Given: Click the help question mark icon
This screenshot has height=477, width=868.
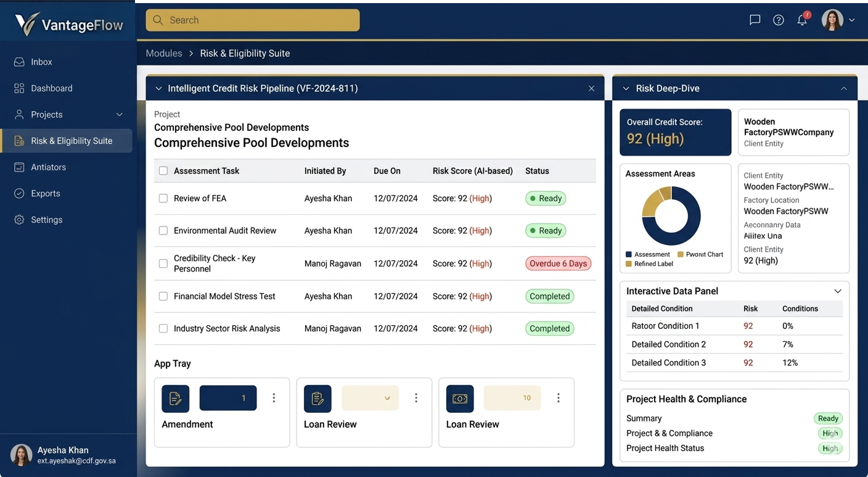Looking at the screenshot, I should click(779, 20).
